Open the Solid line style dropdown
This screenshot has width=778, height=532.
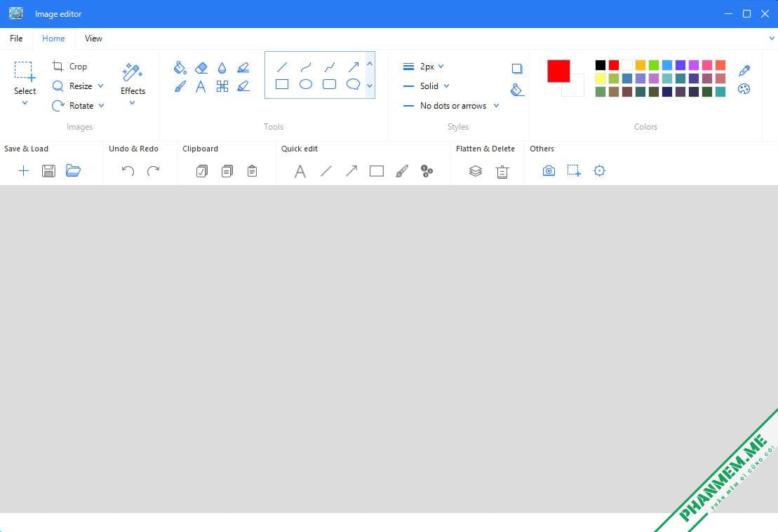tap(427, 86)
